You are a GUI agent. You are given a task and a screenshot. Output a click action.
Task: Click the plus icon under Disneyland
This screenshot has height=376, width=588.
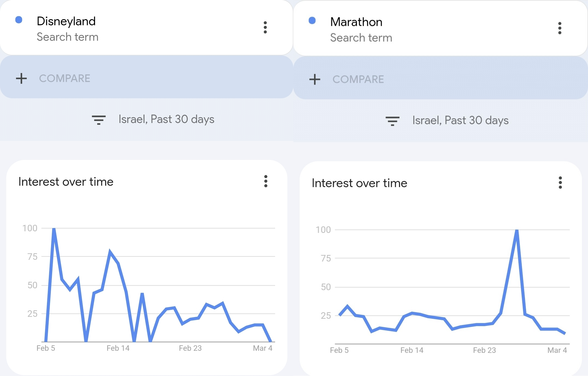21,78
